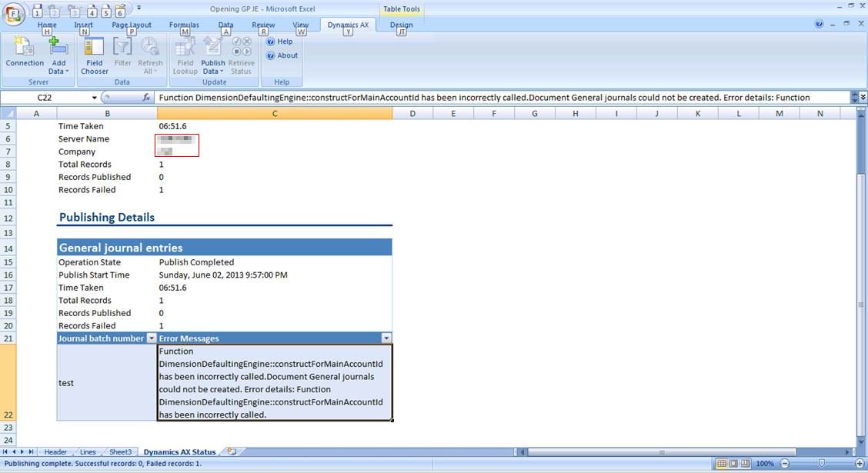868x473 pixels.
Task: Select the cell with 'test' batch number
Action: point(107,382)
